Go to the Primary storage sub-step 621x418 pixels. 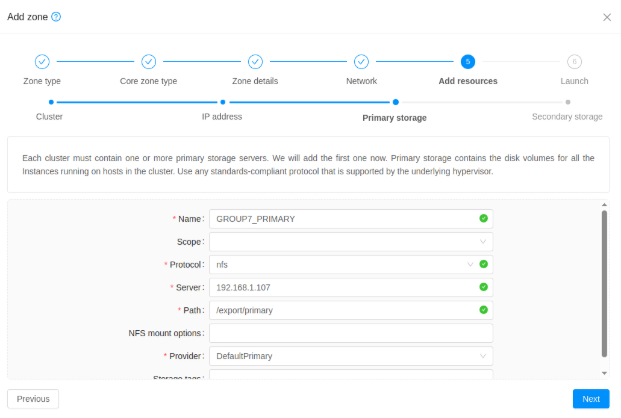[395, 102]
